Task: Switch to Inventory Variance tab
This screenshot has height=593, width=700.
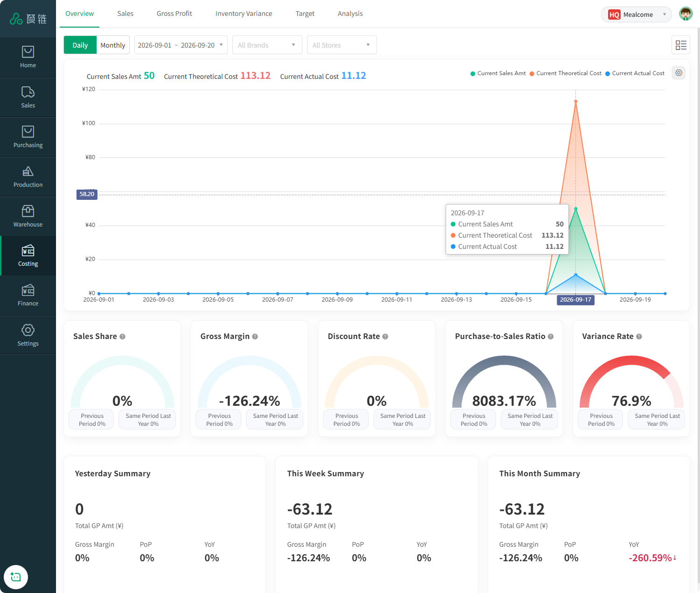Action: [x=244, y=14]
